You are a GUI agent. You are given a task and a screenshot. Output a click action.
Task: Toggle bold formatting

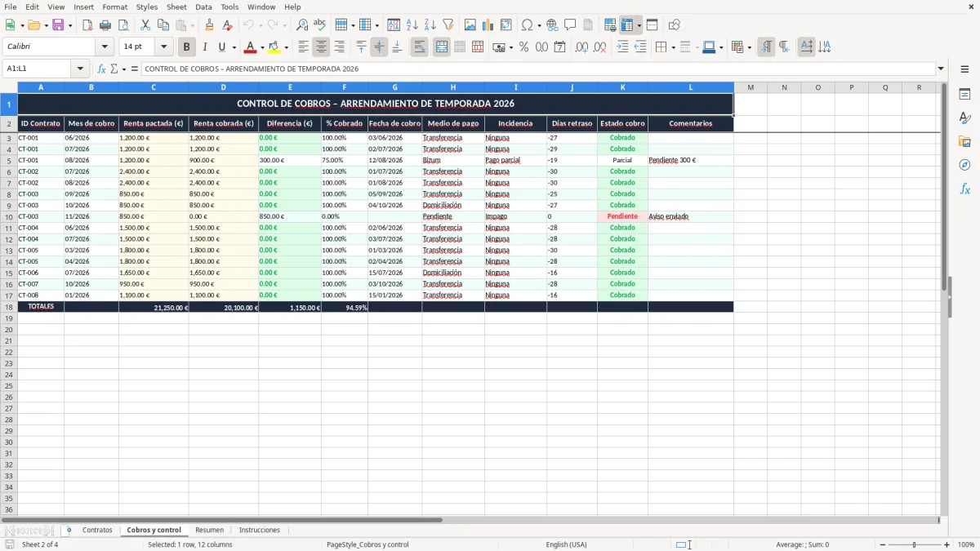point(186,47)
